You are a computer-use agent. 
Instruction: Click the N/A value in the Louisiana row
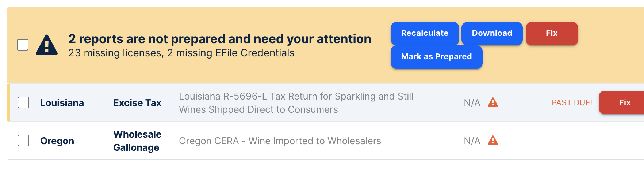click(x=472, y=103)
